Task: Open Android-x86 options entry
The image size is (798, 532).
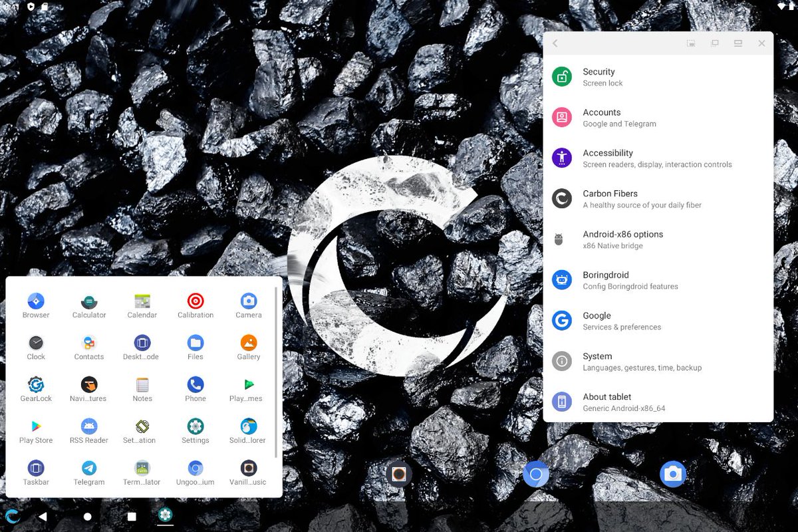Action: tap(658, 239)
